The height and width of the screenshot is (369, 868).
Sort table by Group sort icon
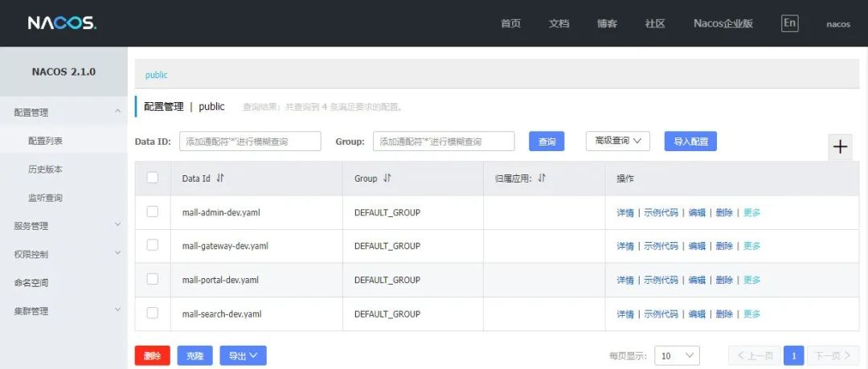387,178
